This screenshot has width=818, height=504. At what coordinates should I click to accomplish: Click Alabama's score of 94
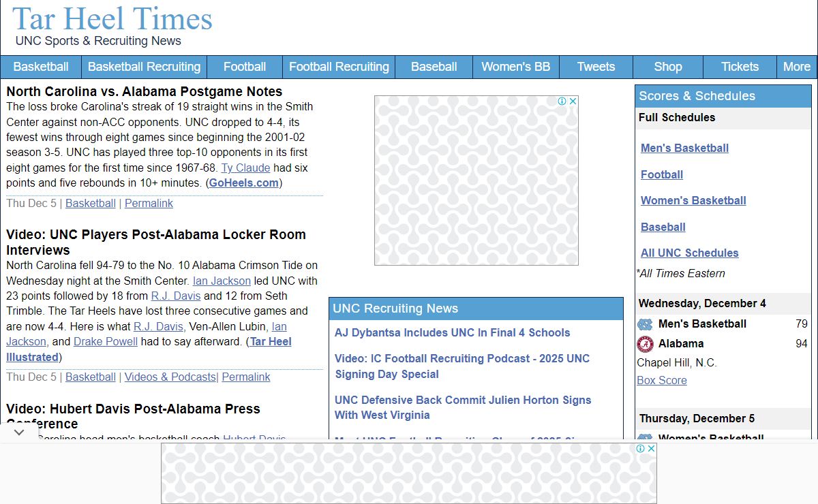[802, 344]
